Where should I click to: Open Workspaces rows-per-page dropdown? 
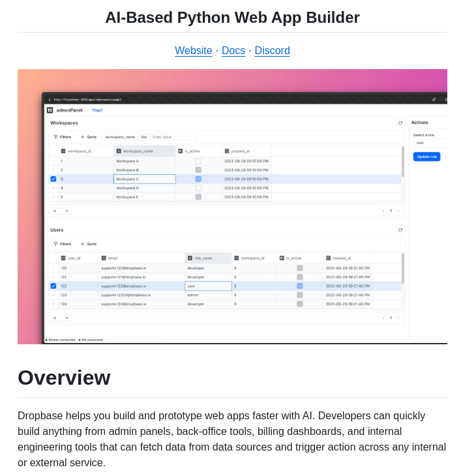pyautogui.click(x=61, y=211)
